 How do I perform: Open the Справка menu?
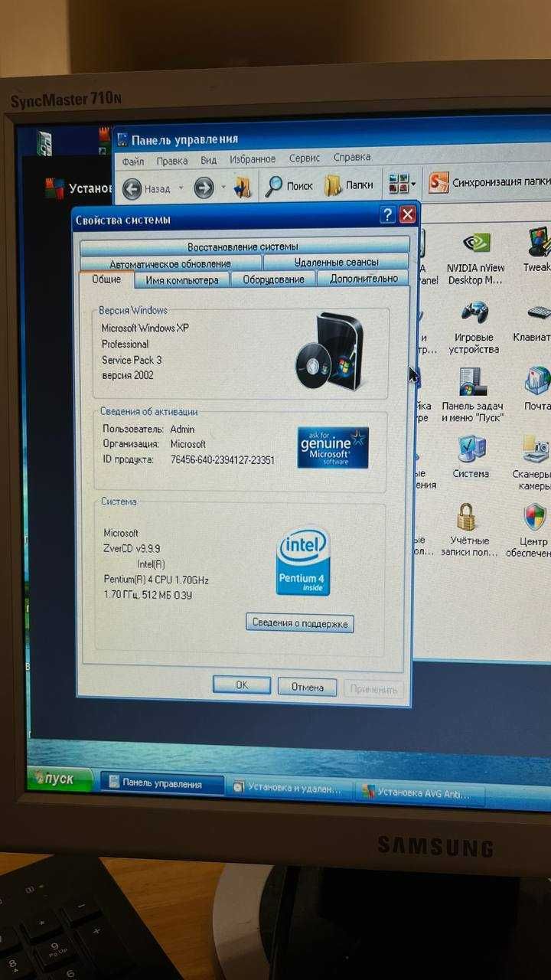(x=352, y=157)
